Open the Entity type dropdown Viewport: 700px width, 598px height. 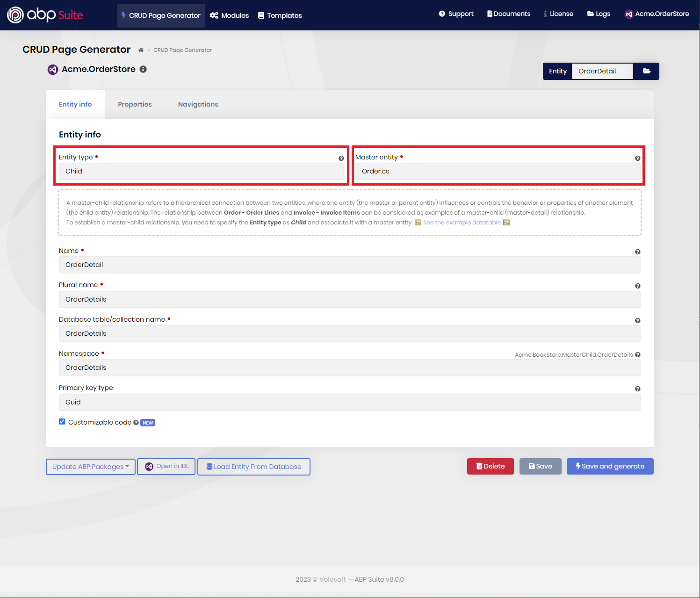coord(202,171)
